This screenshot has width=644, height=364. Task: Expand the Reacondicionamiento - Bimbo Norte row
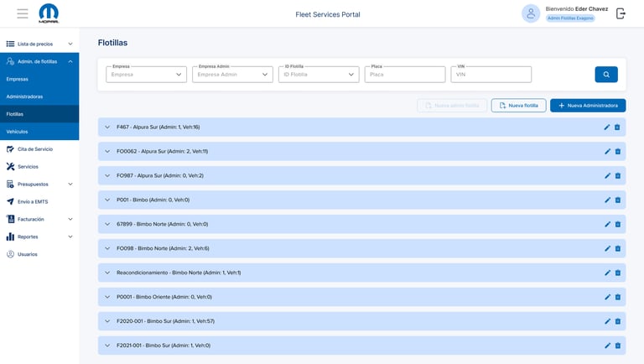(107, 273)
